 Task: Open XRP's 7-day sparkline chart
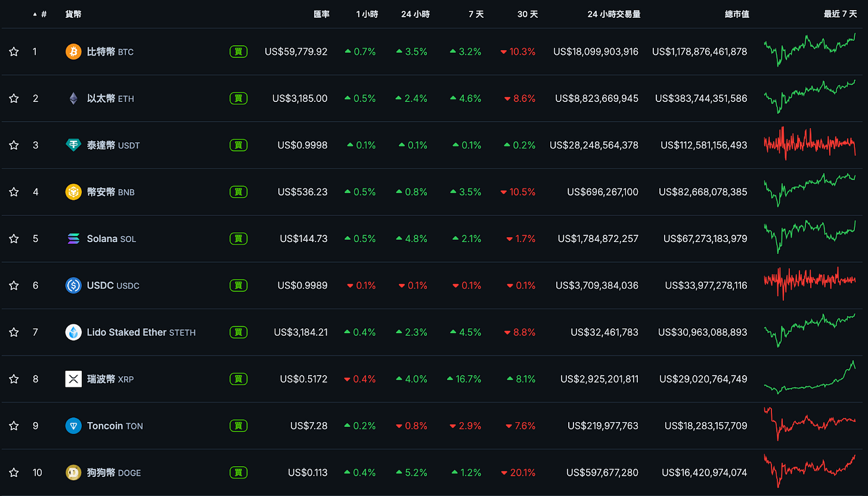point(810,377)
